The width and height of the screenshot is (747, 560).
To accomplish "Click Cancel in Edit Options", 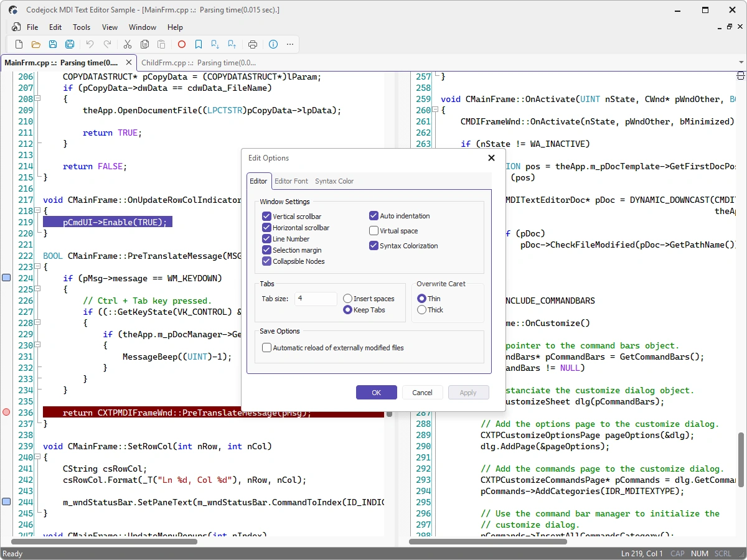I will (422, 392).
